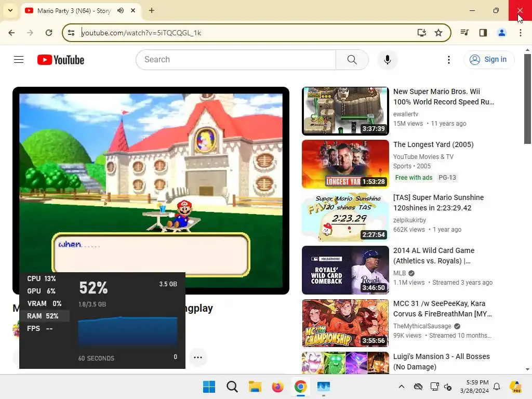Open ewallertv channel name
Viewport: 532px width, 399px height.
point(405,114)
